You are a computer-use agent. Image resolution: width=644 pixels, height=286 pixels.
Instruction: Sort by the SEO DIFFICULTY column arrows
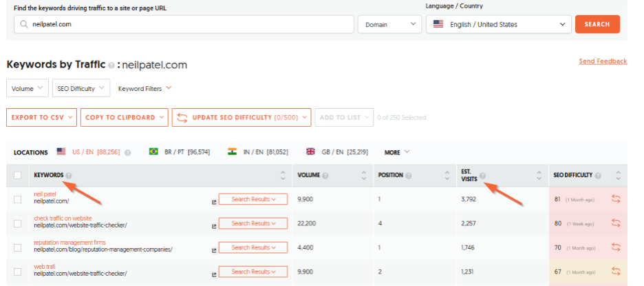pyautogui.click(x=618, y=175)
